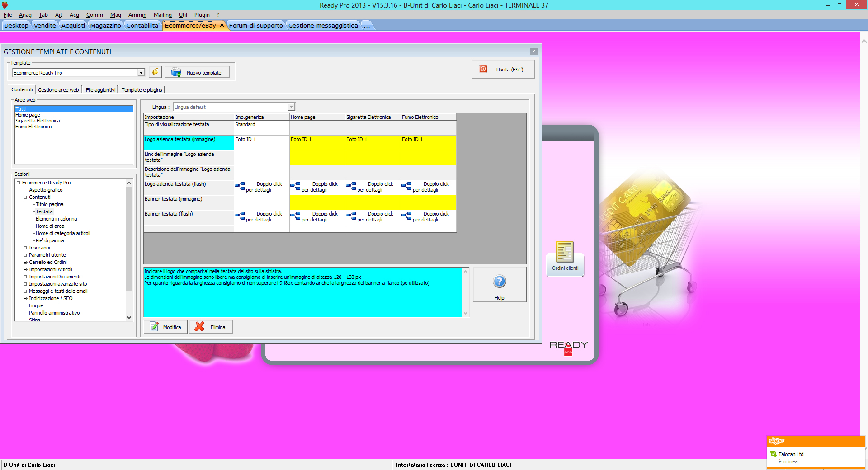Open the File menu
Image resolution: width=868 pixels, height=470 pixels.
click(x=8, y=15)
